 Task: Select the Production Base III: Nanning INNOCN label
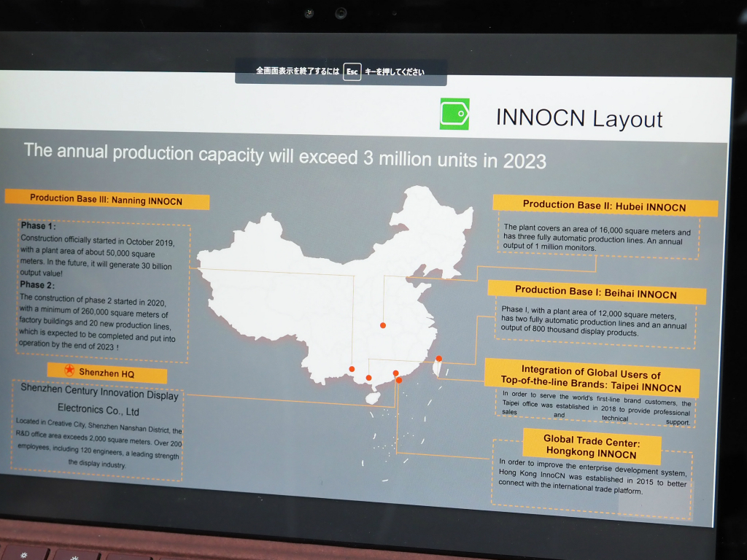107,200
